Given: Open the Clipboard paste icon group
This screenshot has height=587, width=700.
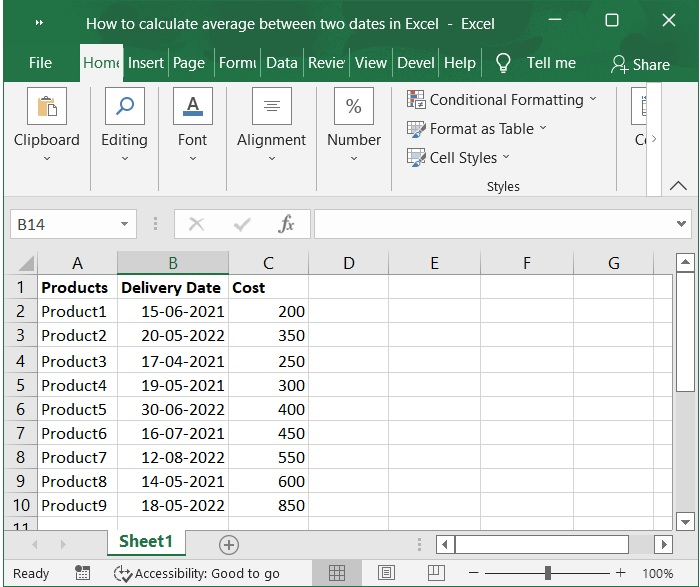Looking at the screenshot, I should (x=46, y=107).
